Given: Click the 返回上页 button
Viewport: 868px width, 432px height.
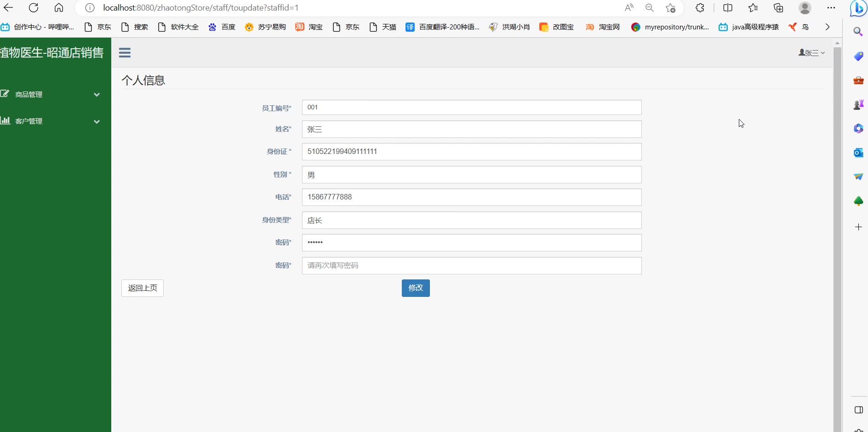Looking at the screenshot, I should click(143, 288).
